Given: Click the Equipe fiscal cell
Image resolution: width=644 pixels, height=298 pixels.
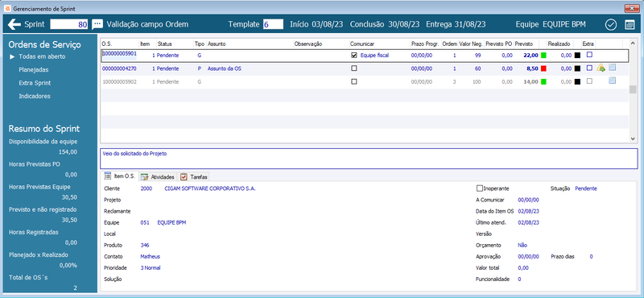Looking at the screenshot, I should click(x=374, y=55).
